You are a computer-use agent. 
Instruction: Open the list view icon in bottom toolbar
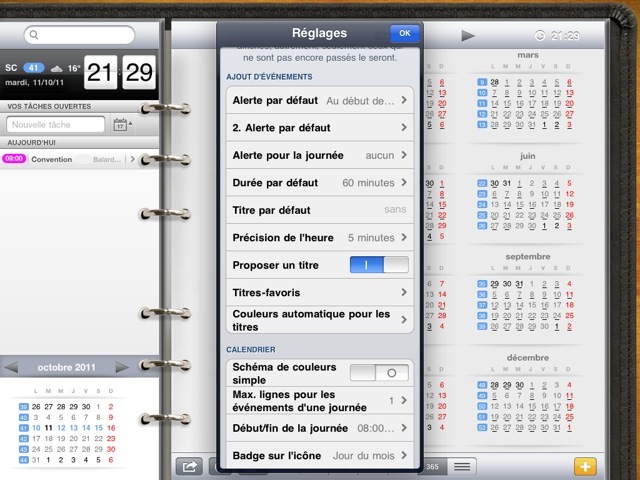point(461,466)
